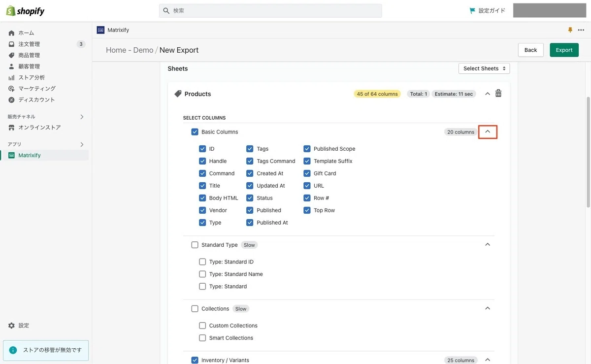Viewport: 591px width, 364px height.
Task: Click the Shopify logo
Action: [25, 11]
